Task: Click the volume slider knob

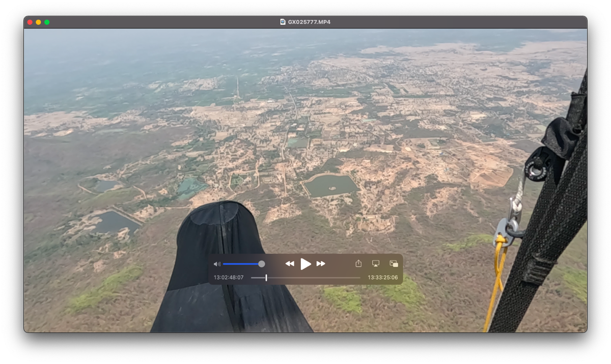Action: [261, 264]
